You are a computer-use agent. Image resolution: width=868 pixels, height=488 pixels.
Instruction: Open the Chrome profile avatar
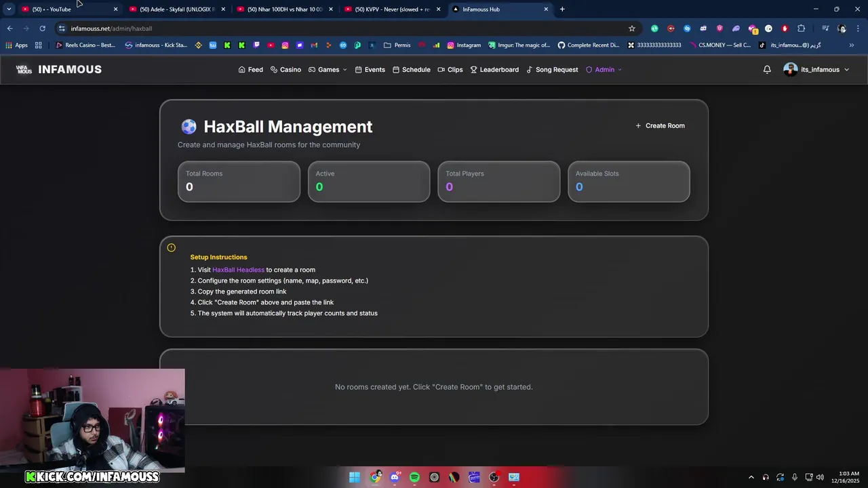[842, 28]
